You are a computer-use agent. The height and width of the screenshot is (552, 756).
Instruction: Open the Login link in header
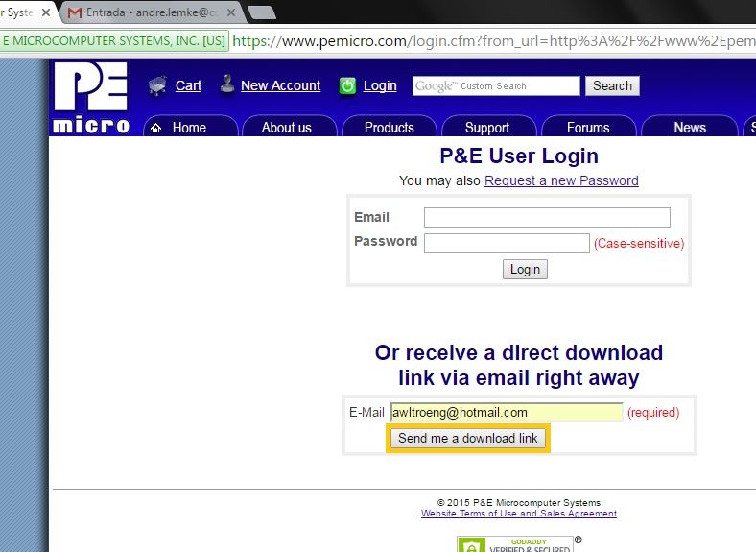[x=380, y=85]
